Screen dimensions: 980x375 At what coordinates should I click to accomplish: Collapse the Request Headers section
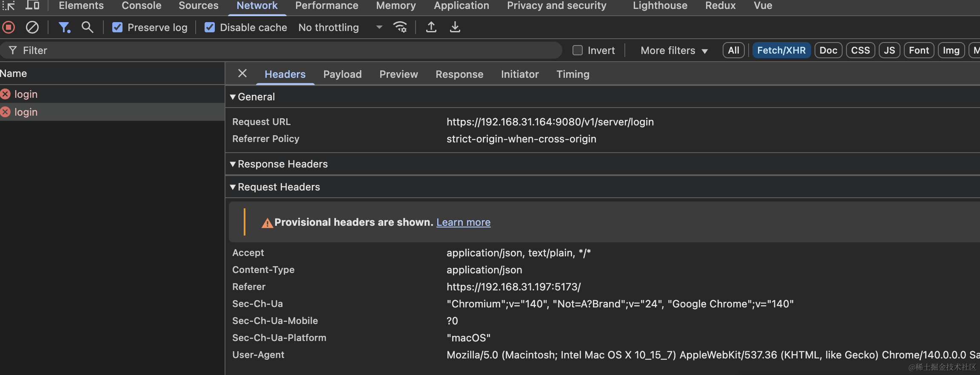click(275, 187)
